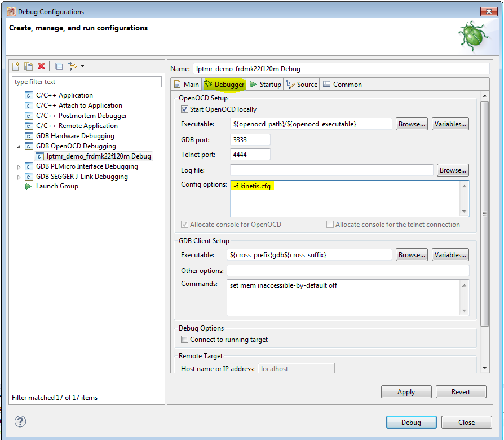Collapse the GDB OpenOCD Debugging node
The width and height of the screenshot is (504, 440).
click(x=19, y=146)
